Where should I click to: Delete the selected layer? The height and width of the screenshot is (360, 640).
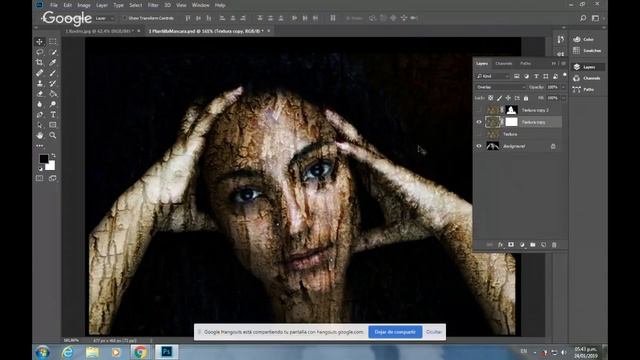pos(554,244)
